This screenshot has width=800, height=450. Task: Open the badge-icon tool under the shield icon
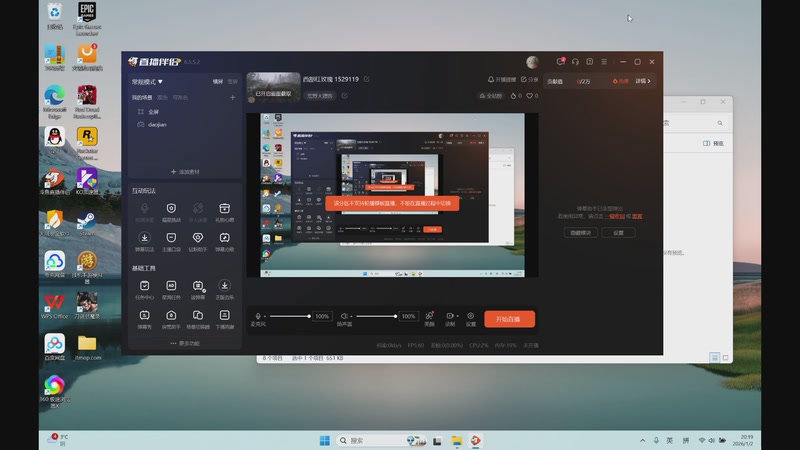click(171, 238)
